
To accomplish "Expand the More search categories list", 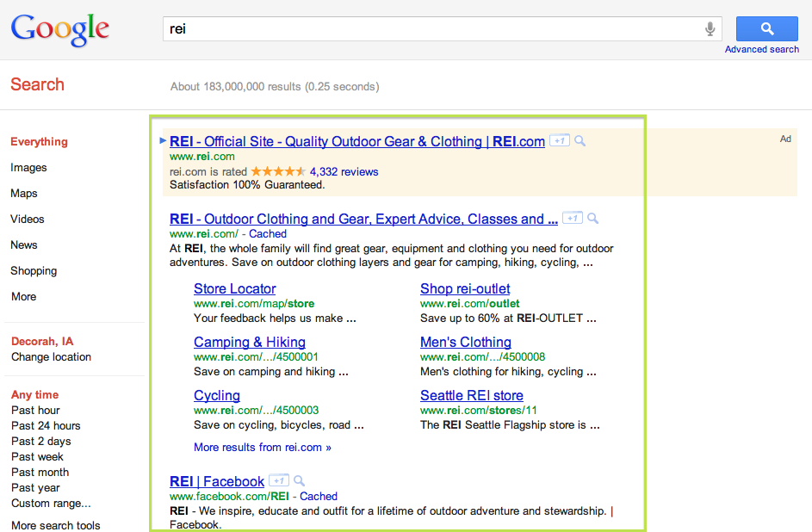I will [x=24, y=297].
